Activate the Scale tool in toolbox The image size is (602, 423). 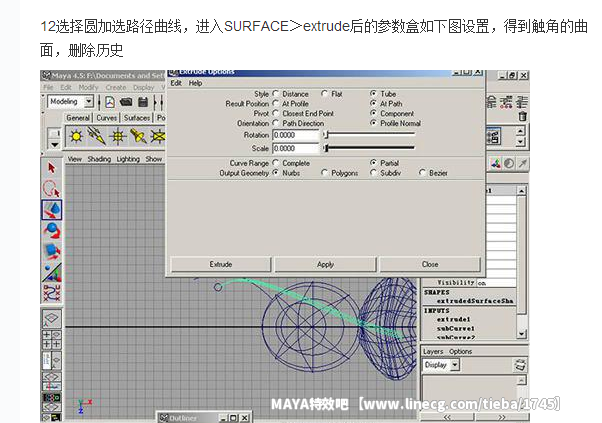[51, 251]
